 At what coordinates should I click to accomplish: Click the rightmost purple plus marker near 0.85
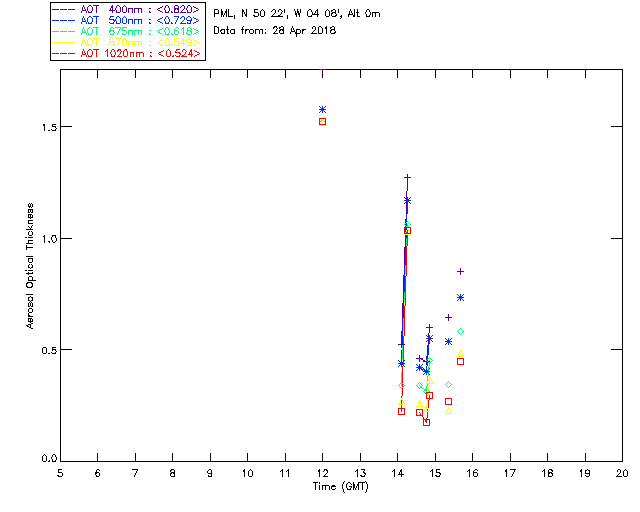(x=460, y=272)
